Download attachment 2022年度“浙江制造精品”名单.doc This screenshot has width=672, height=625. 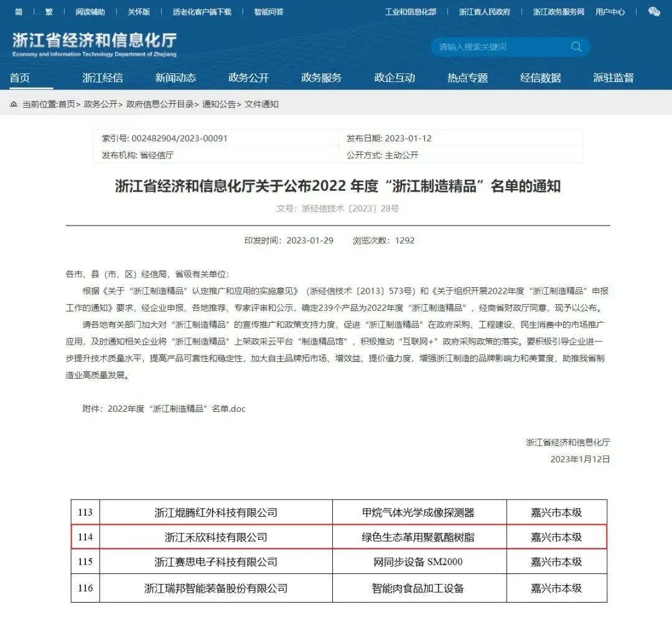pyautogui.click(x=177, y=409)
